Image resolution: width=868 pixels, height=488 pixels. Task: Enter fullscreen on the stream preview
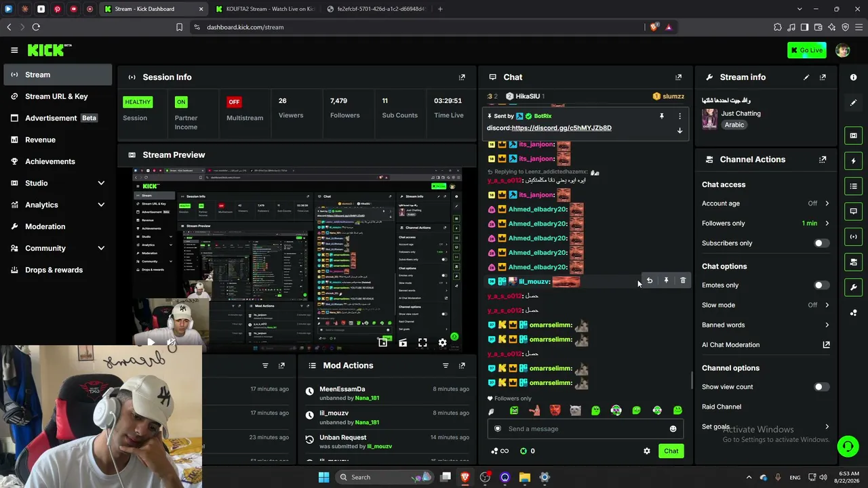tap(422, 343)
